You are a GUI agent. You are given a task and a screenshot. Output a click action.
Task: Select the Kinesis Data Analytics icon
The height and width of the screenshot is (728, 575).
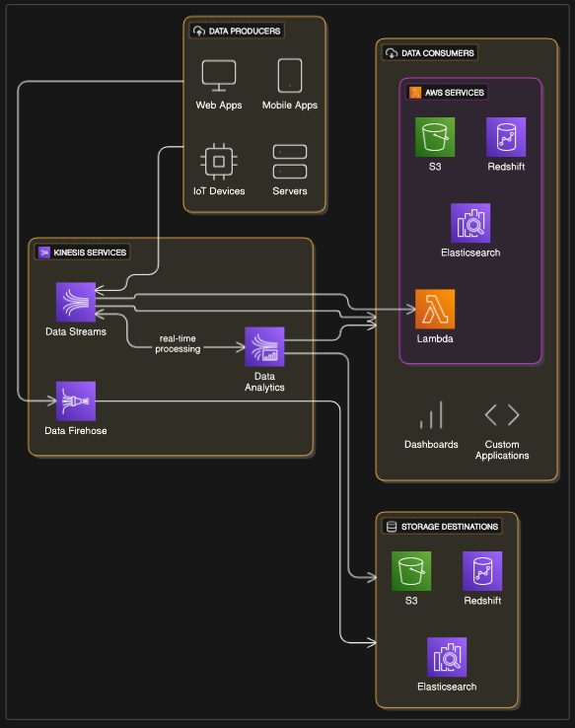(x=264, y=346)
